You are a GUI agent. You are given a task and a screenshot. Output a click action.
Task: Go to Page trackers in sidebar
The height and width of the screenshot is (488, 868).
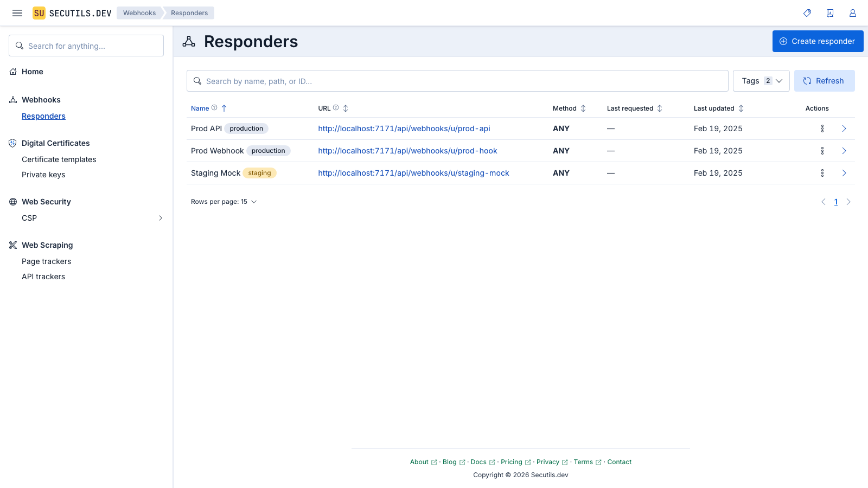pyautogui.click(x=46, y=261)
